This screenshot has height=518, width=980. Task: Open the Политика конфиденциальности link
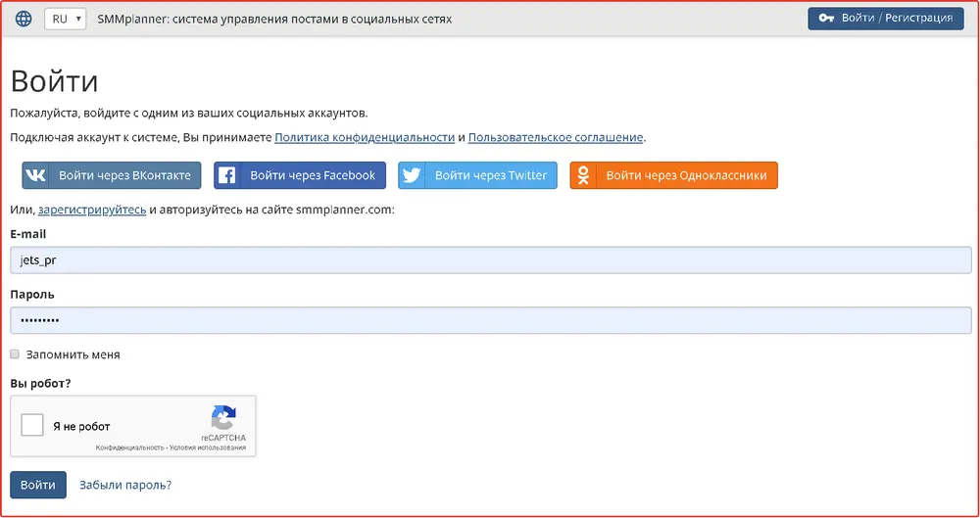(365, 137)
